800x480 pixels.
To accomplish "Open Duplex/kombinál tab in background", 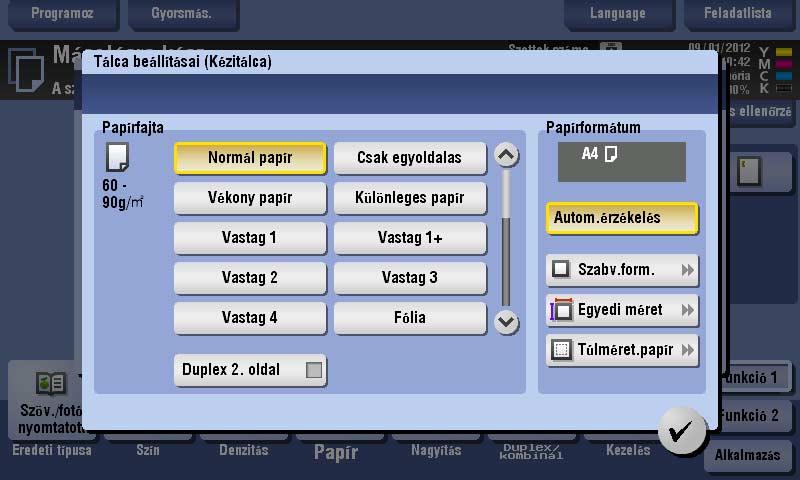I will tap(531, 450).
